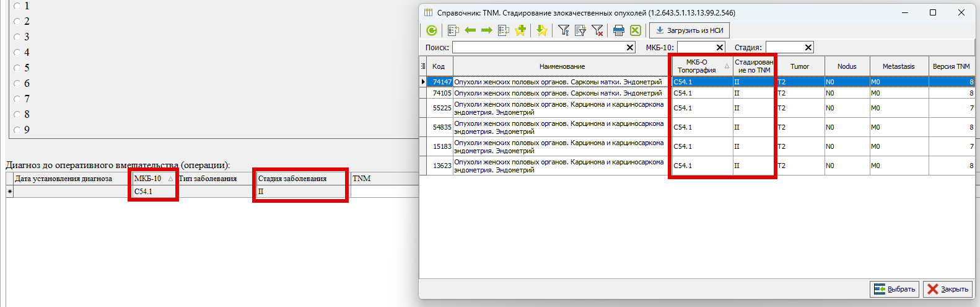Sort the form grid by МКБ-10 header
Screen dimensions: 980x307
(154, 179)
